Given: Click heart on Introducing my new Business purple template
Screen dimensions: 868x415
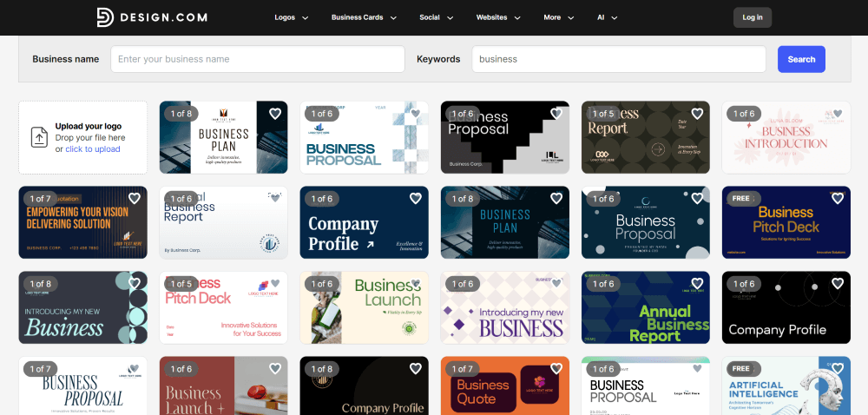Looking at the screenshot, I should tap(556, 284).
